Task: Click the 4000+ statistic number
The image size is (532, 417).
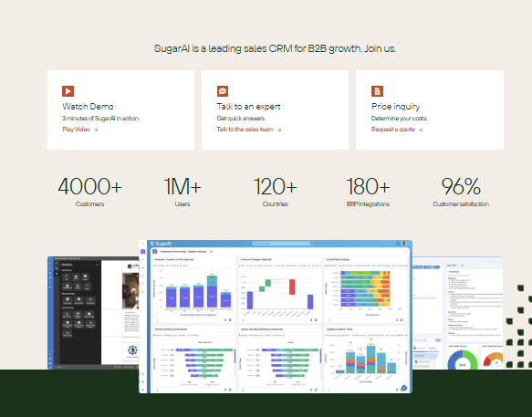Action: (x=89, y=186)
